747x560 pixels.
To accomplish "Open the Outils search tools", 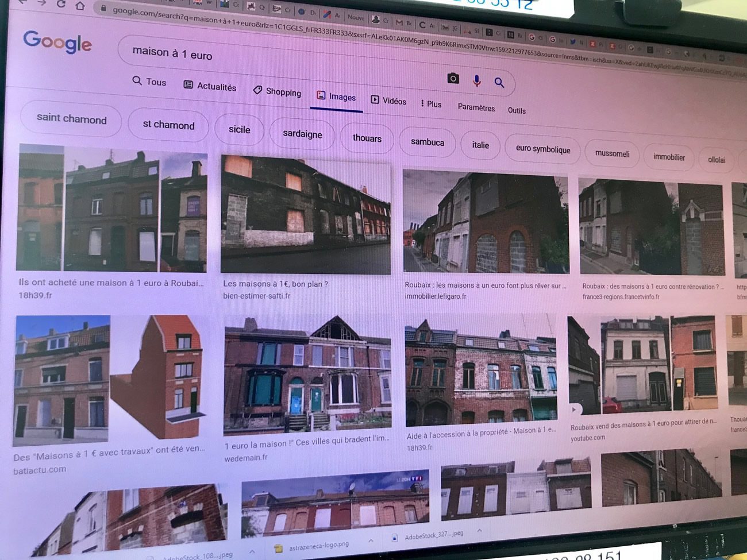I will coord(517,110).
